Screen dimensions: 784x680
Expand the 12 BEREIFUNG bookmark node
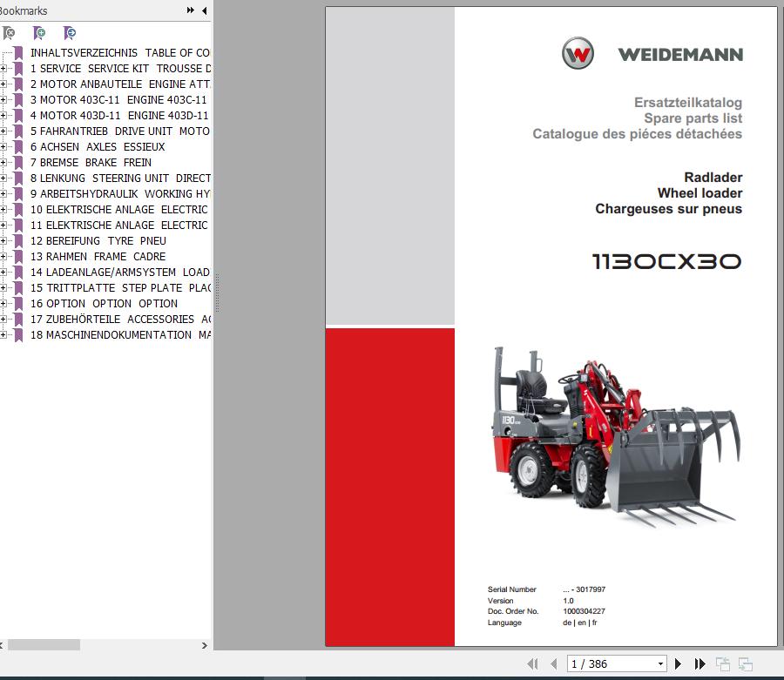coord(3,241)
